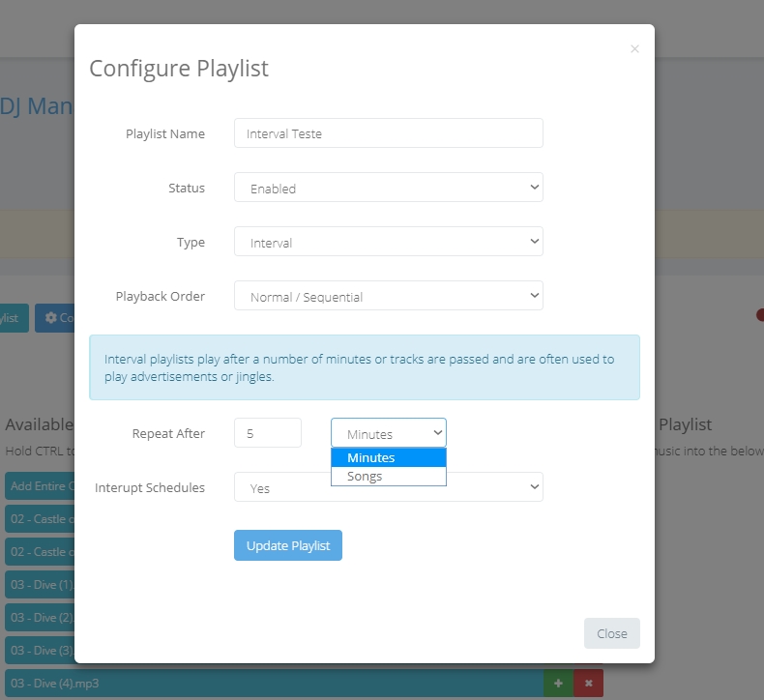Click the gear configure button behind dialog
The width and height of the screenshot is (764, 700).
pyautogui.click(x=54, y=318)
